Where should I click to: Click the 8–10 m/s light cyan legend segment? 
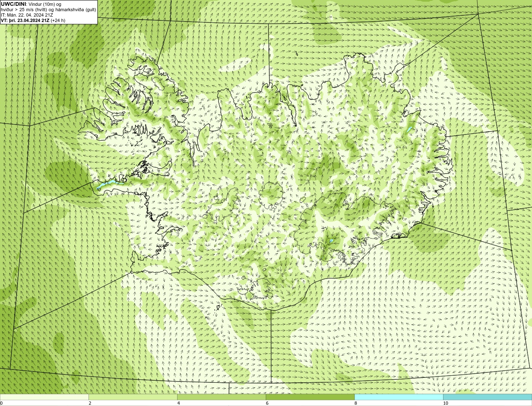[399, 397]
